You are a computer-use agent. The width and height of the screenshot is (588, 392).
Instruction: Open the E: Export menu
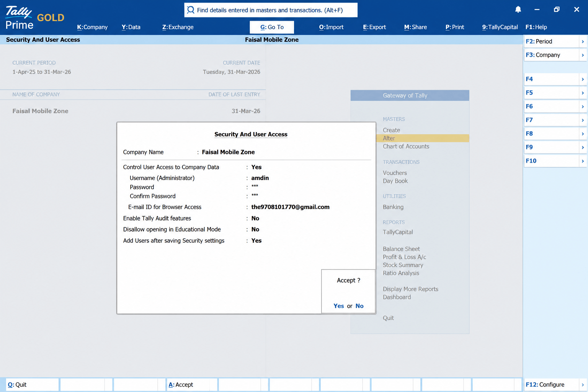[x=374, y=27]
